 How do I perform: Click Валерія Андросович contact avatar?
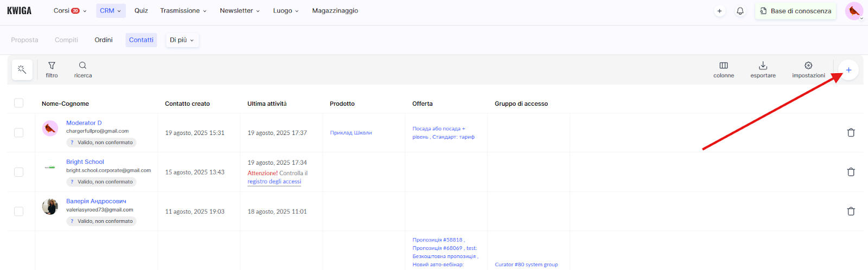point(50,207)
